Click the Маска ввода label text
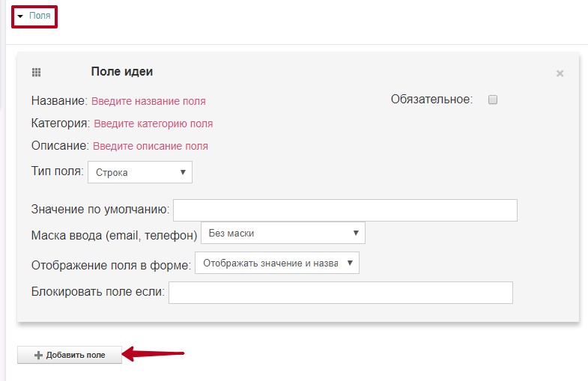This screenshot has height=381, width=588. coord(114,235)
